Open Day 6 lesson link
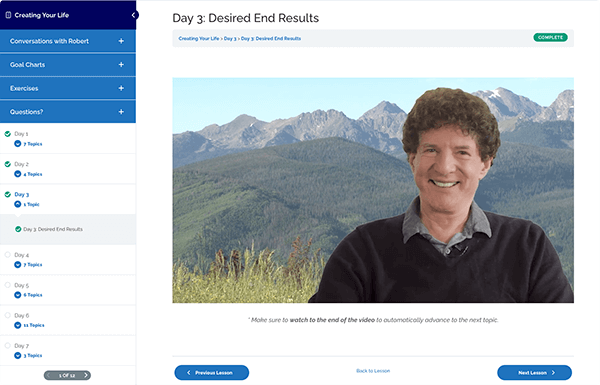 [x=21, y=315]
